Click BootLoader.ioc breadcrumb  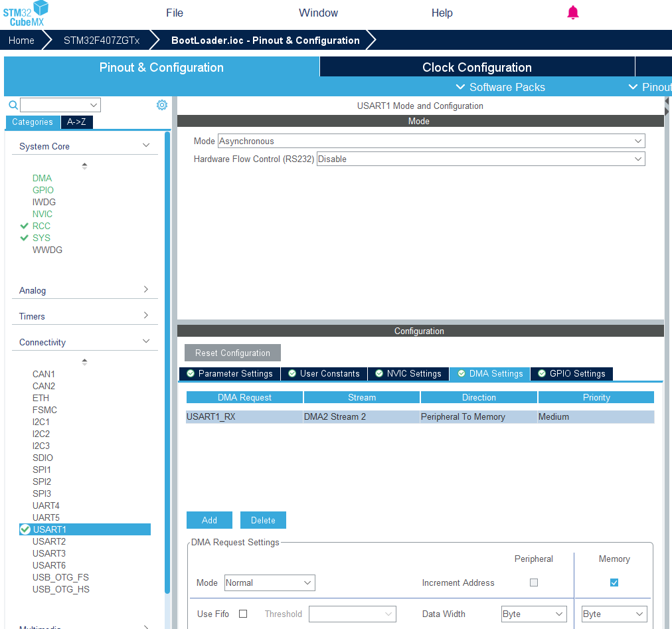point(266,41)
